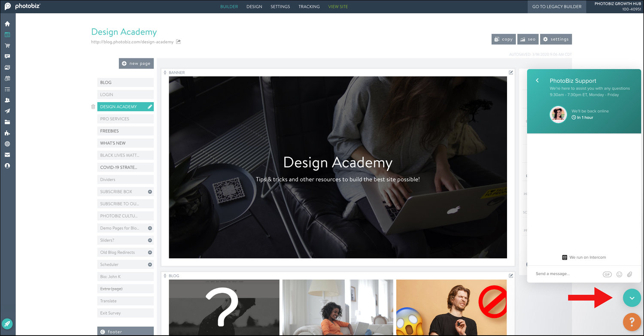Image resolution: width=644 pixels, height=336 pixels.
Task: Open the chat messages sidebar icon
Action: [7, 56]
